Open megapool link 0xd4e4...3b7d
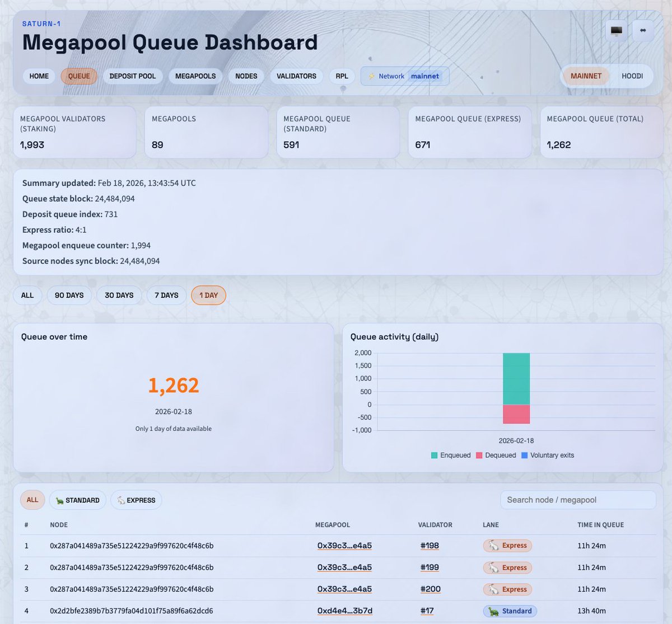Viewport: 672px width, 624px height. coord(345,611)
